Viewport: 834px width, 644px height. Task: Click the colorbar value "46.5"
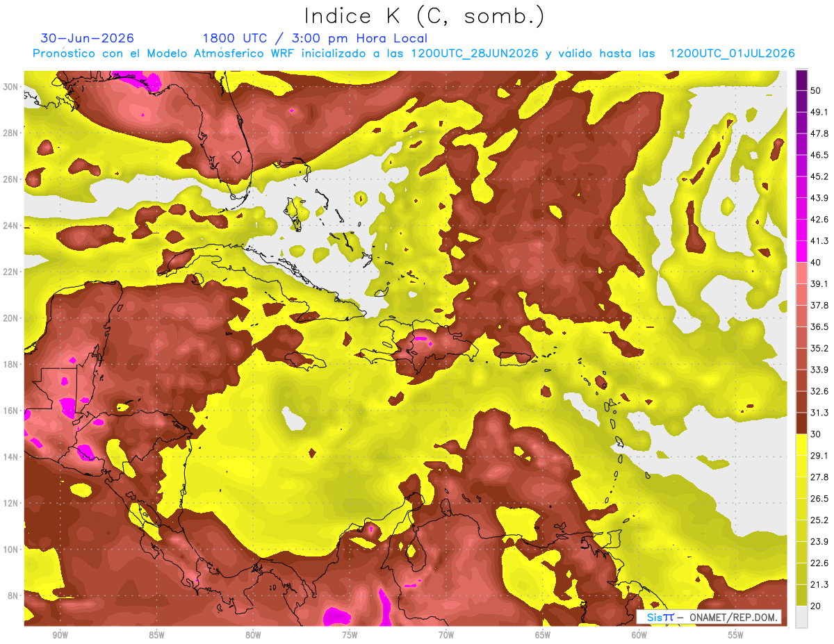coord(820,155)
